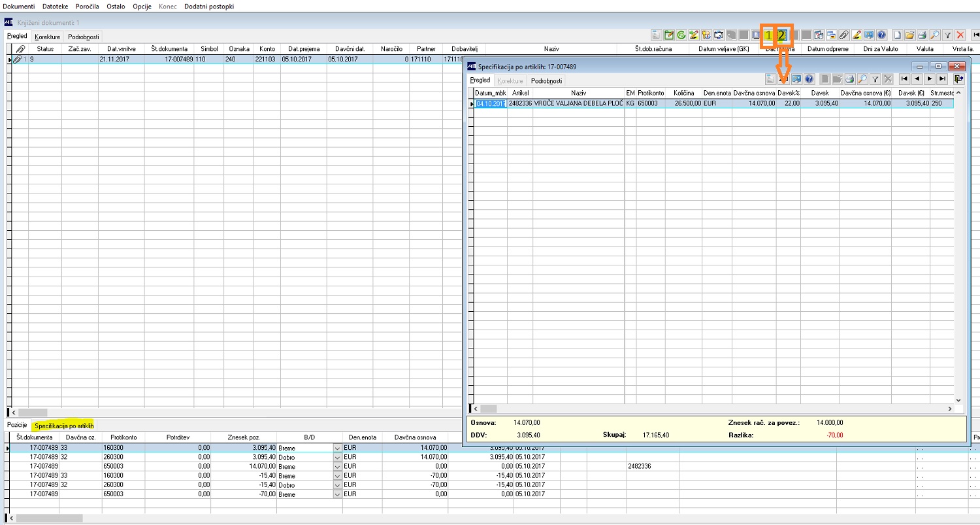
Task: Open B/D dropdown for 14.070,00 Breme row
Action: (x=337, y=466)
